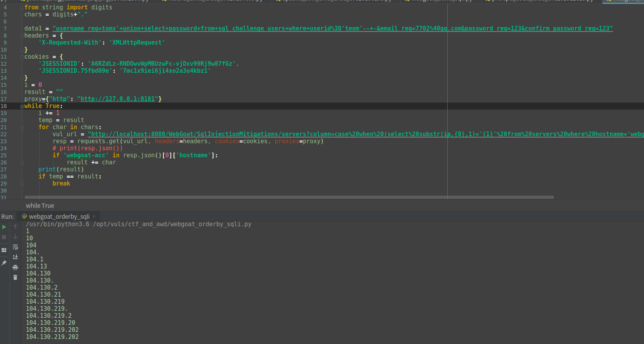Click the requests.get call on line 23
This screenshot has width=644, height=344.
(201, 141)
